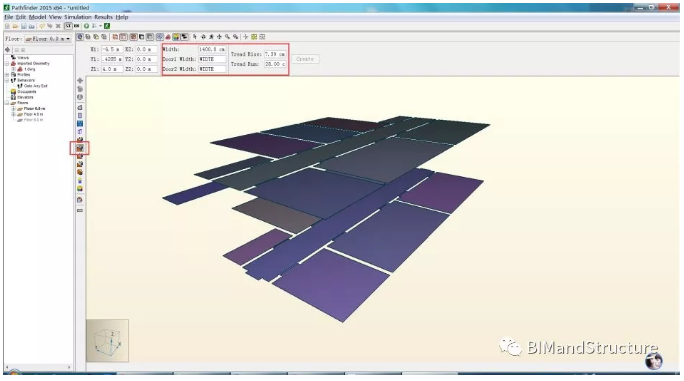
Task: Select the polygonal room drawing tool
Action: (80, 107)
